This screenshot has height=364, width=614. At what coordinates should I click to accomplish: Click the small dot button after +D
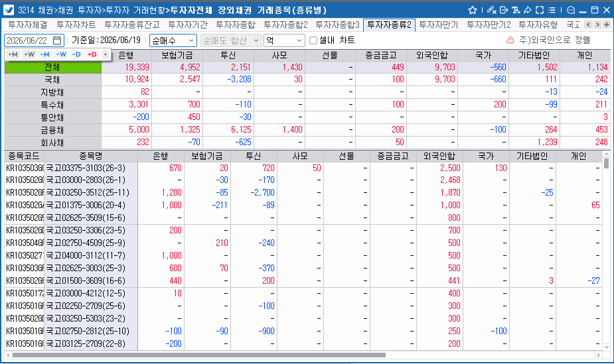[x=105, y=54]
